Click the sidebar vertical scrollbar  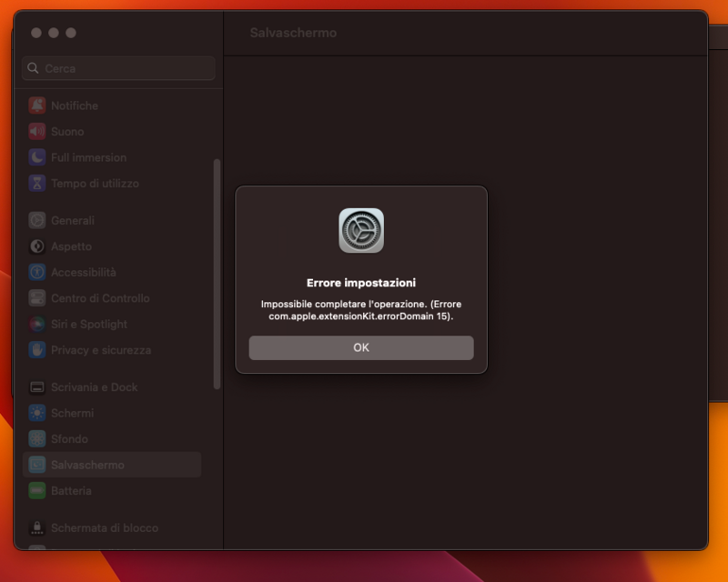point(217,274)
